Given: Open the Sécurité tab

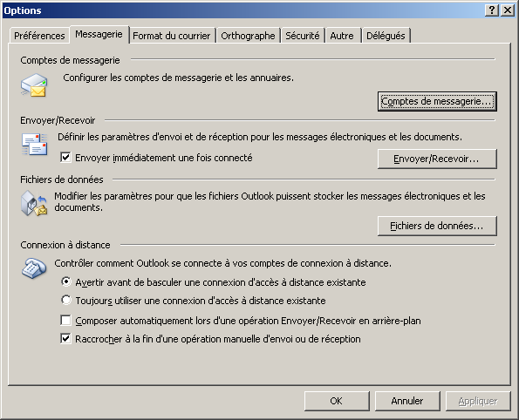Looking at the screenshot, I should coord(303,36).
